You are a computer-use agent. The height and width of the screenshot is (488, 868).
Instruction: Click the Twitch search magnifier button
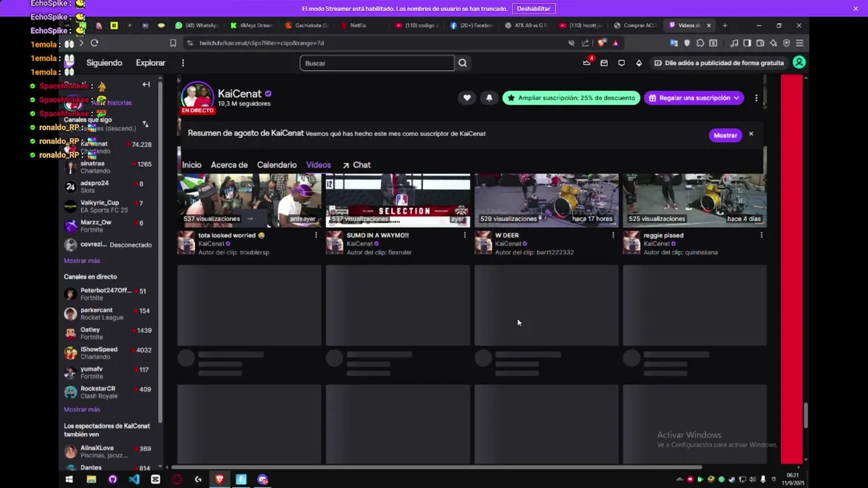pyautogui.click(x=462, y=63)
